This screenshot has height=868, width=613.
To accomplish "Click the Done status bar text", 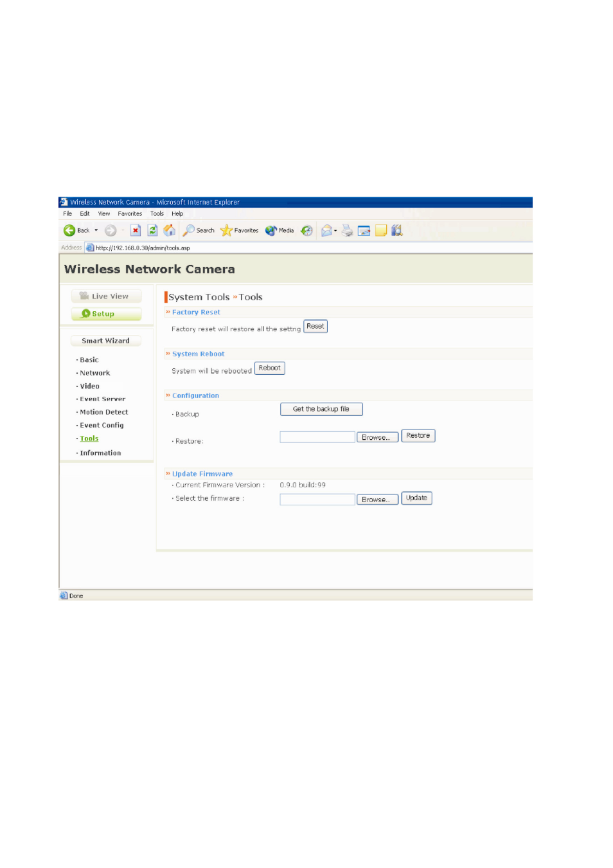I will (x=76, y=596).
